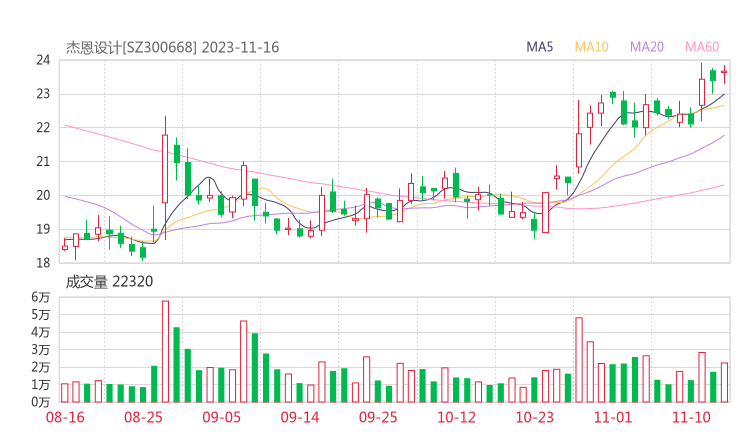Click the price axis label 24
Viewport: 740px width, 440px height.
tap(43, 60)
